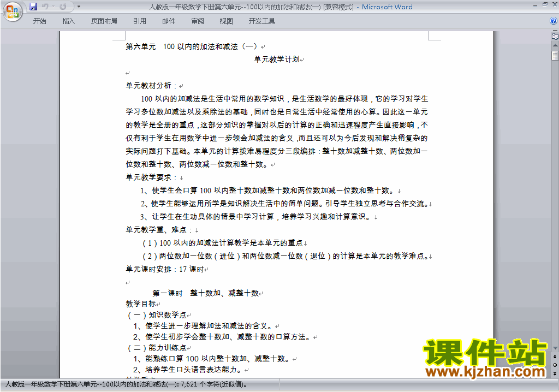
Task: Click the line 使学生进一步理解加法和减法的含义
Action: 204,326
